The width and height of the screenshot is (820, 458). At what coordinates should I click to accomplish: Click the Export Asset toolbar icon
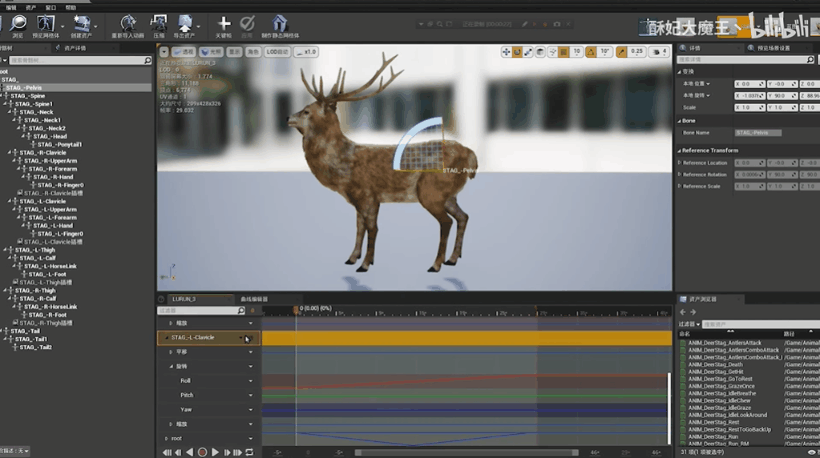point(186,23)
